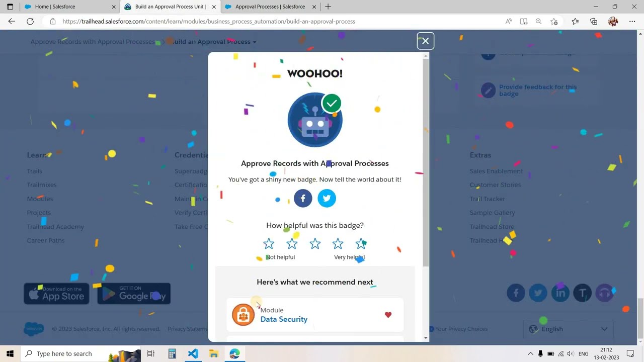Close the WOOHOO badge dialog
The height and width of the screenshot is (362, 644).
pos(425,41)
